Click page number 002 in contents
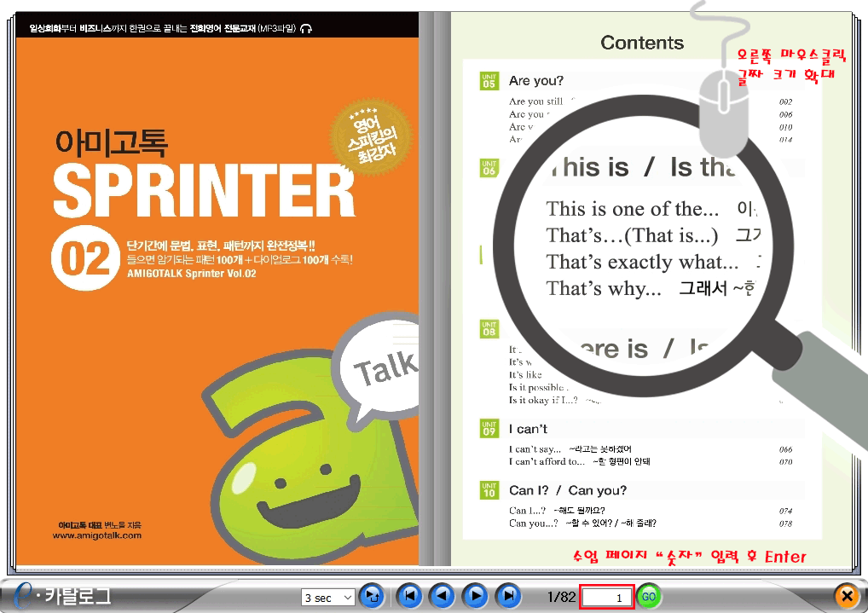The image size is (868, 613). click(x=785, y=102)
